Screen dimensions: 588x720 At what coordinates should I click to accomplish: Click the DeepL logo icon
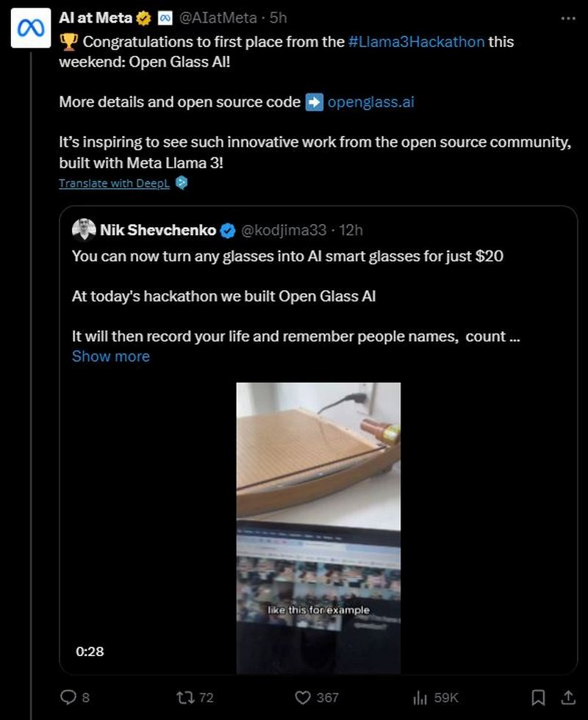(x=182, y=183)
